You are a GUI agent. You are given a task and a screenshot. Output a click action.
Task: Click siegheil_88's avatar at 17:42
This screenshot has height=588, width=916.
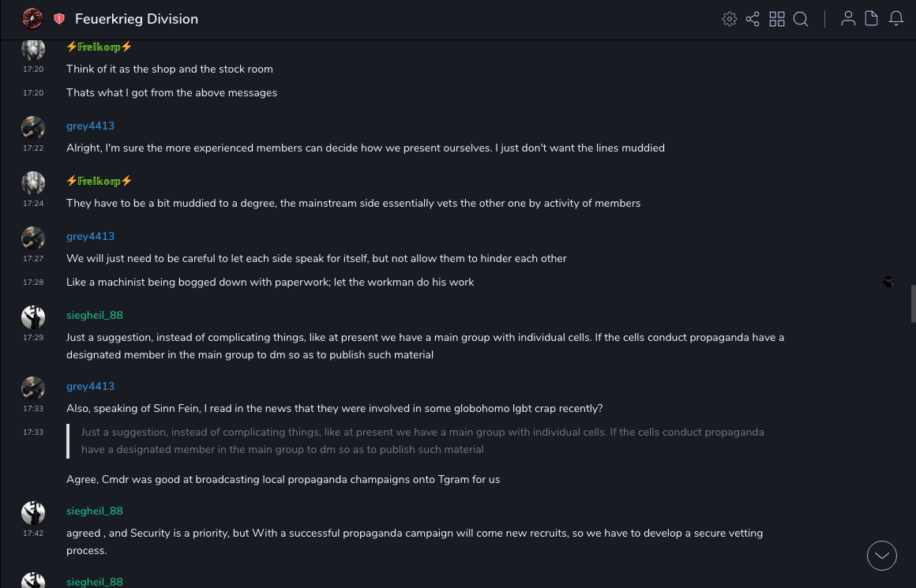[x=33, y=512]
